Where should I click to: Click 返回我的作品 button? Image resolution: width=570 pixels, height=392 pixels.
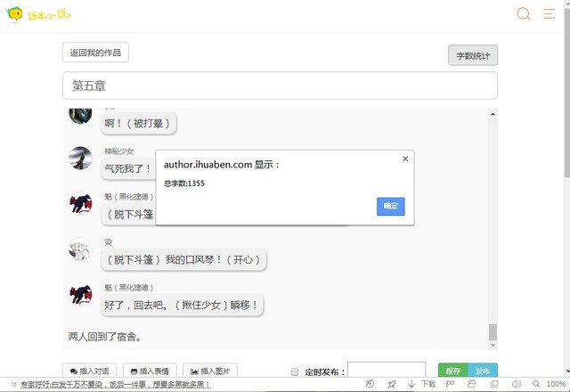tap(95, 53)
